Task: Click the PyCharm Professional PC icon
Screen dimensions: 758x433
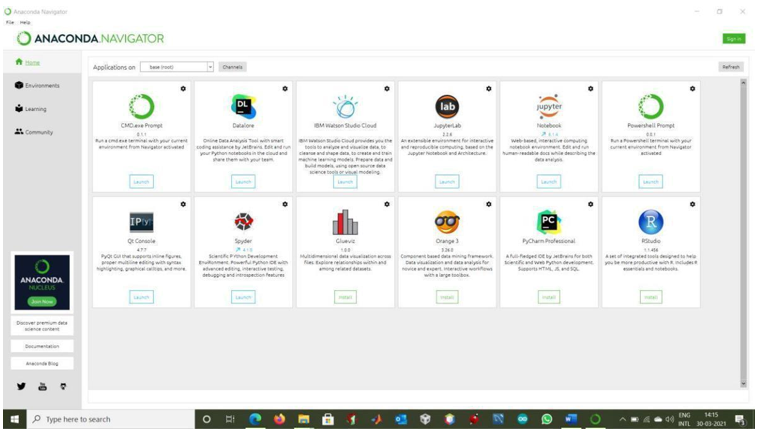Action: [549, 222]
